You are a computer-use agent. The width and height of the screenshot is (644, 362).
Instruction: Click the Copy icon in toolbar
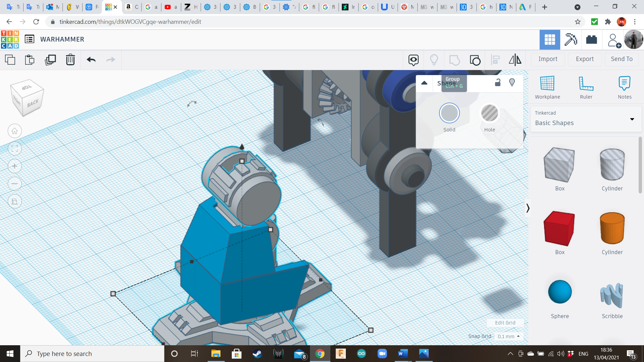(10, 60)
